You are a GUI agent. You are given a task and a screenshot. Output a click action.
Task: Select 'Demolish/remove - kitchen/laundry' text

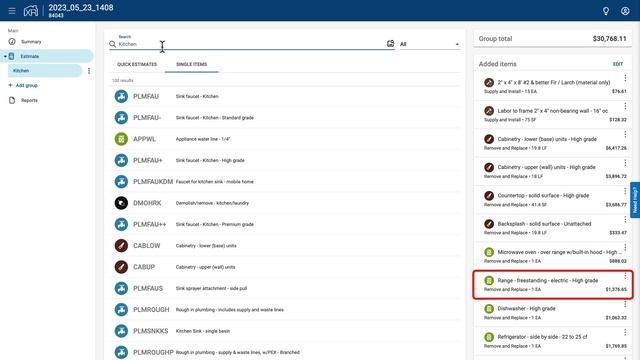click(x=212, y=203)
